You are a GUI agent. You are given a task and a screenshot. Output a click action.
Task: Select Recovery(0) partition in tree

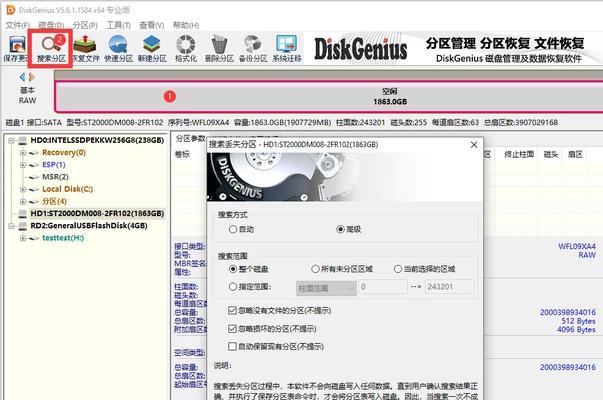pos(64,153)
